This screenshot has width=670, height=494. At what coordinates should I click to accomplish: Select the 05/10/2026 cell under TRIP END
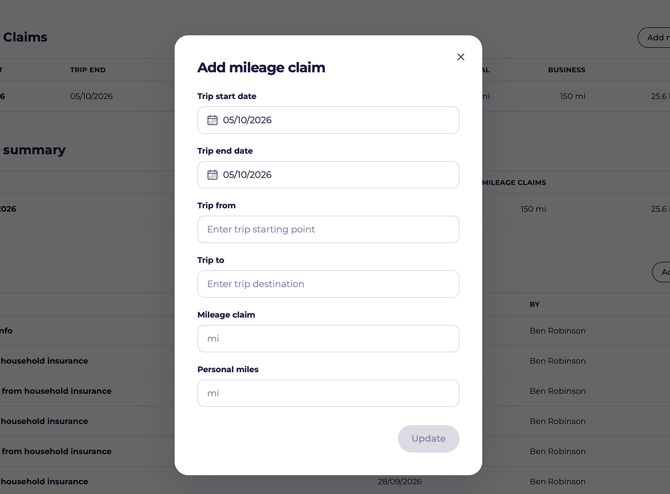click(91, 96)
